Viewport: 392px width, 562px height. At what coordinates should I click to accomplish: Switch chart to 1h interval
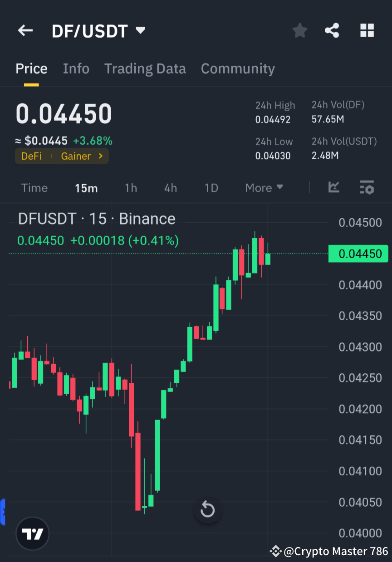pos(131,187)
